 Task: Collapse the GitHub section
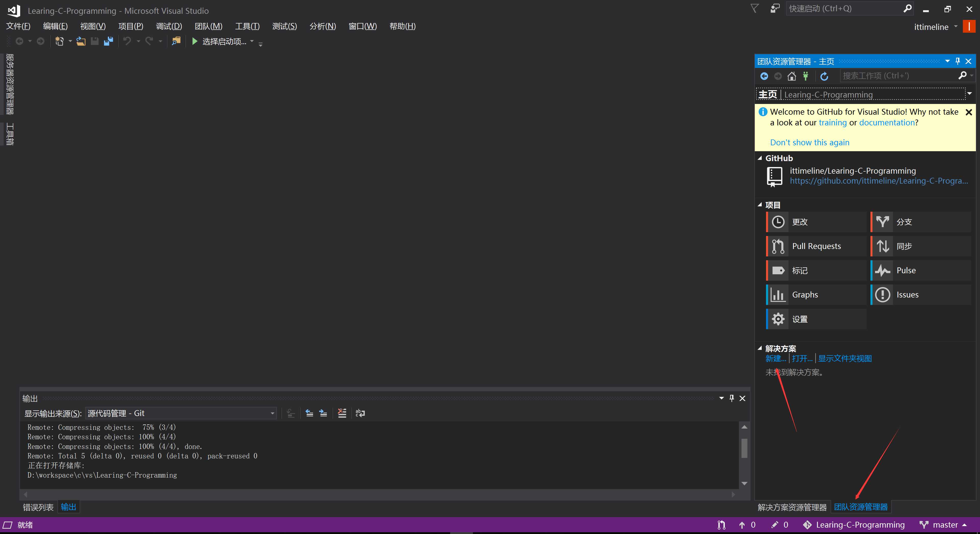(760, 158)
